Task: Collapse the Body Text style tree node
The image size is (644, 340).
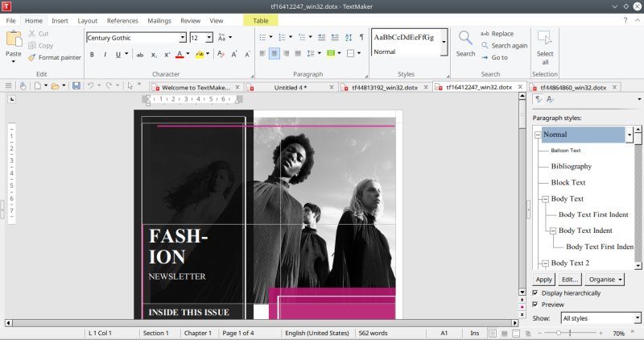Action: 544,198
